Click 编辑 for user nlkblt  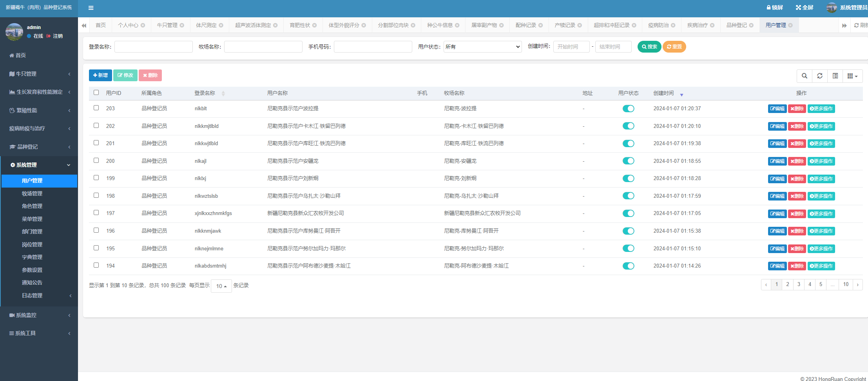[777, 109]
